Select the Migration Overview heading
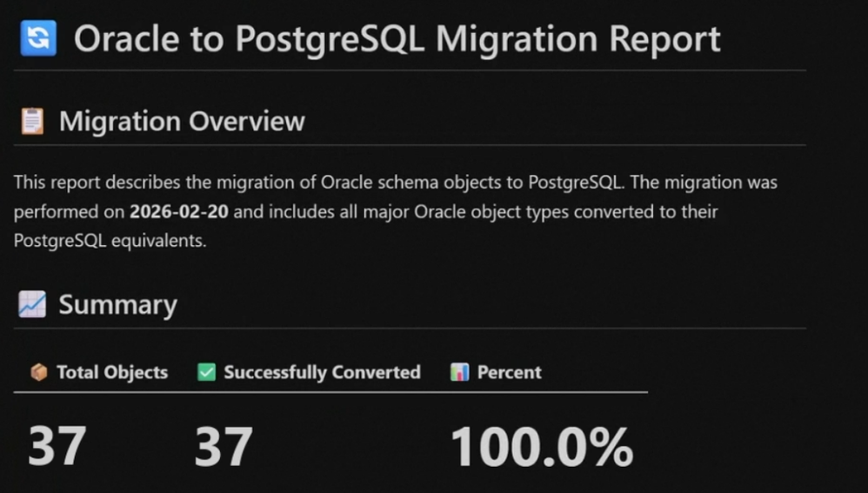 click(x=182, y=121)
